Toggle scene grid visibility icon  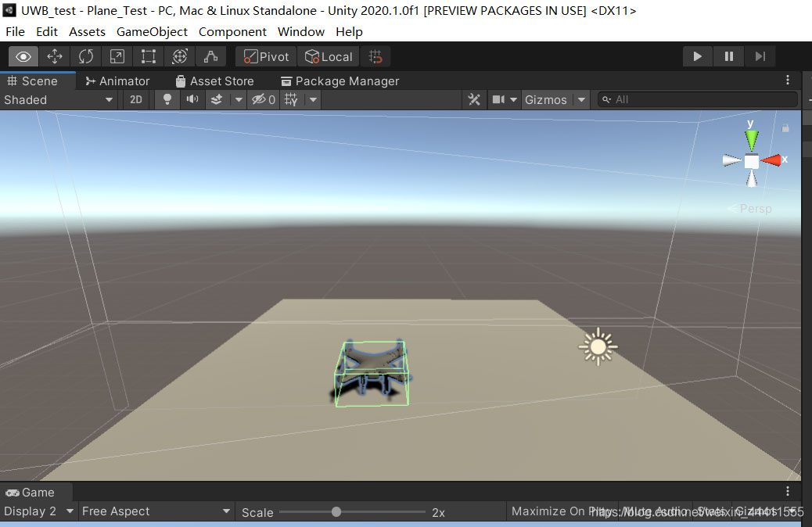tap(292, 100)
